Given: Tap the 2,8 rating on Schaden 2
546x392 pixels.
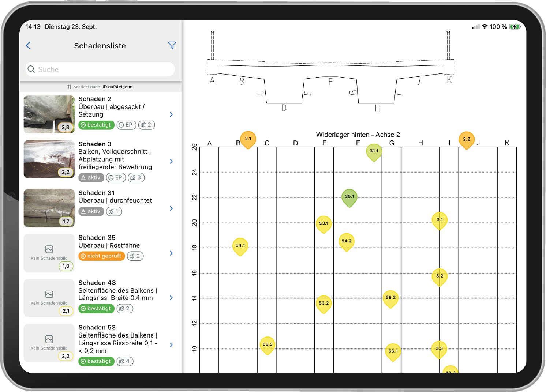Looking at the screenshot, I should (x=66, y=127).
